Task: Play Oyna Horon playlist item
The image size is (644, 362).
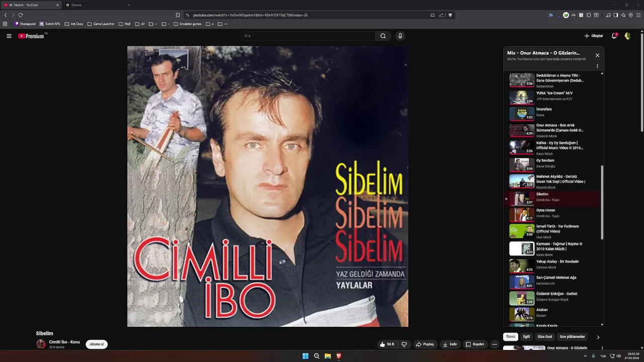Action: [x=552, y=214]
